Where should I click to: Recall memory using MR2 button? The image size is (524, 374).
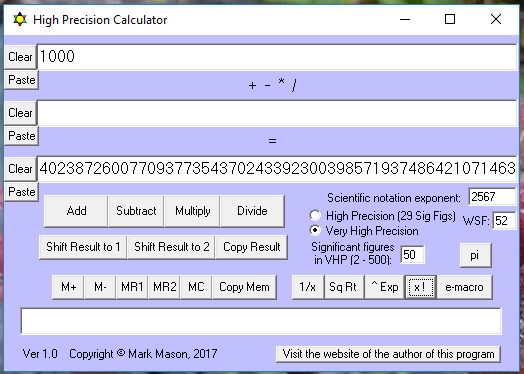pos(164,287)
